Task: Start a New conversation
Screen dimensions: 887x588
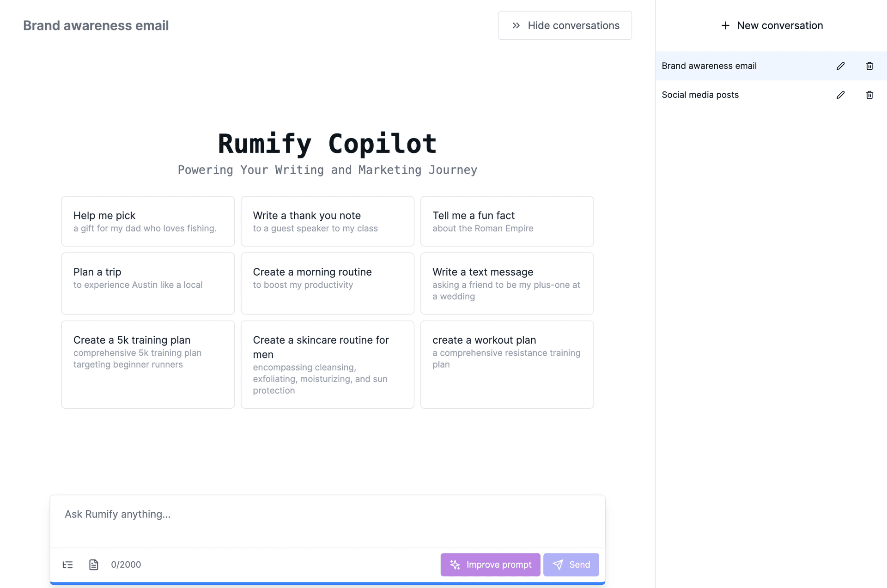Action: pyautogui.click(x=772, y=25)
